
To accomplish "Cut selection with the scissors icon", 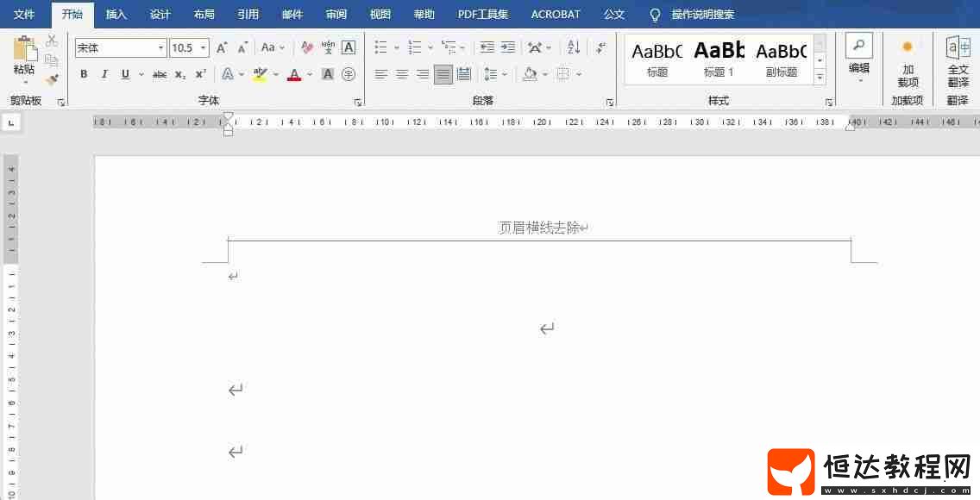I will coord(52,41).
